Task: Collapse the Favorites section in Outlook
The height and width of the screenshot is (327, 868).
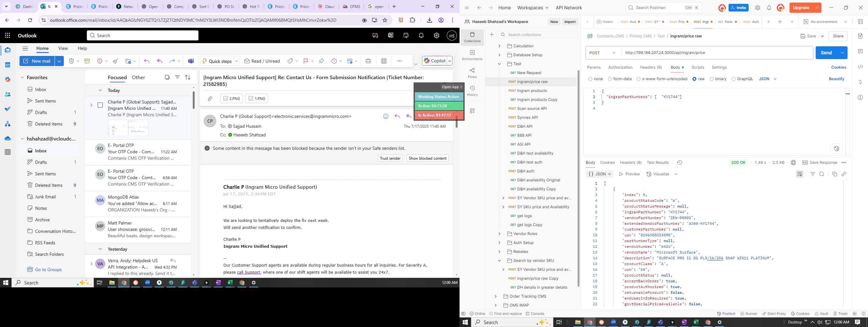Action: [x=22, y=78]
